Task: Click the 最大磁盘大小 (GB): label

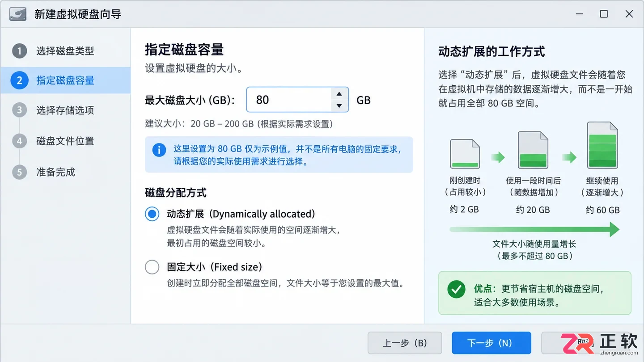Action: coord(190,100)
